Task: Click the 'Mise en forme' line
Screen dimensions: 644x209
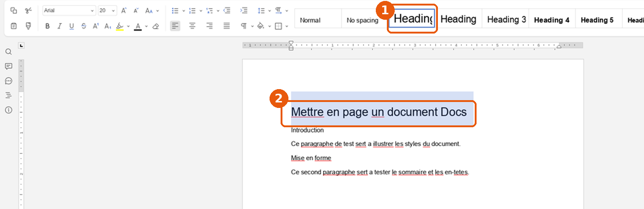Action: (311, 158)
